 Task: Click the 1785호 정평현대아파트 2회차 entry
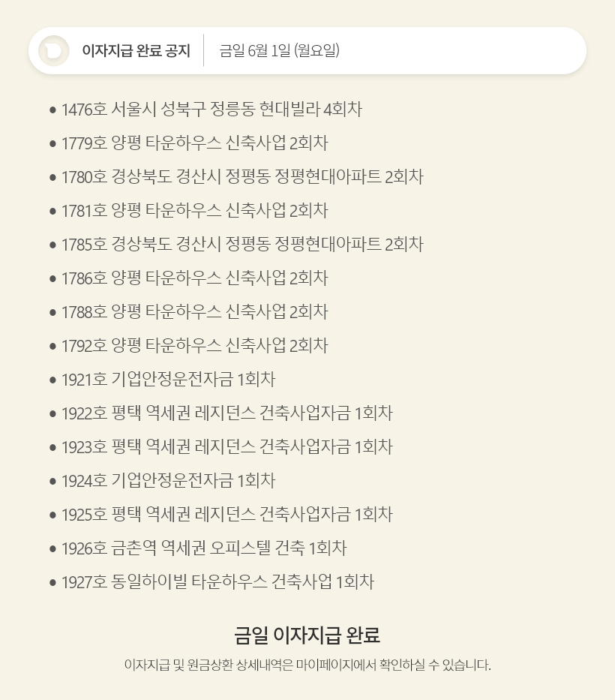coord(241,245)
